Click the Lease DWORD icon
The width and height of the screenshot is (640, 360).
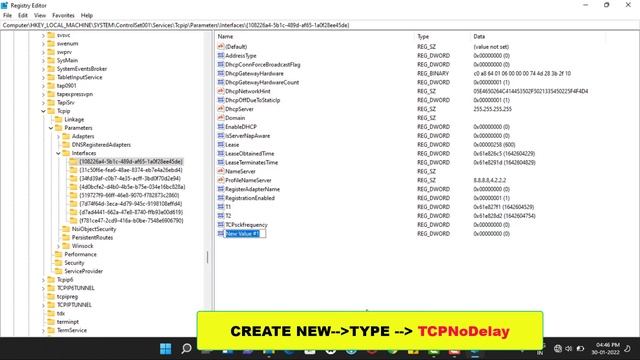click(x=221, y=144)
